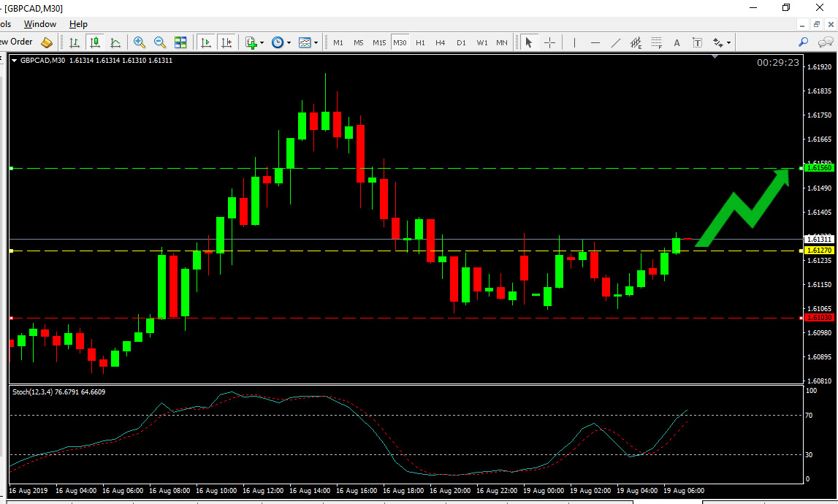Viewport: 838px width, 504px height.
Task: Click the green 1.61560 price label
Action: point(819,168)
